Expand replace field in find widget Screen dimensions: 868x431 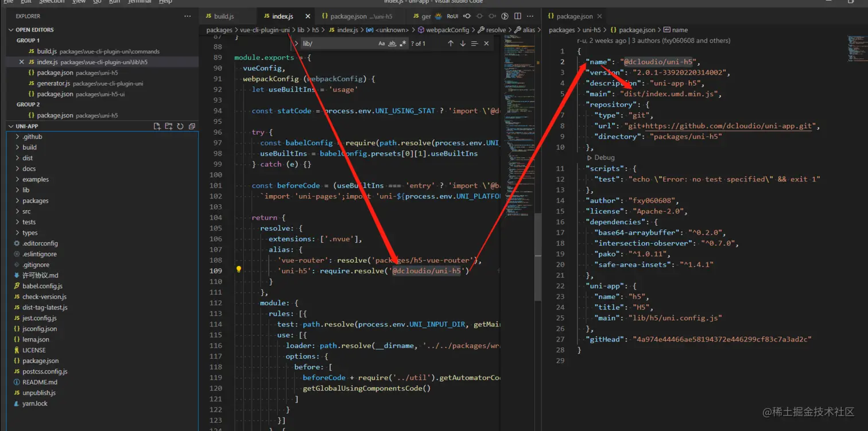[296, 44]
